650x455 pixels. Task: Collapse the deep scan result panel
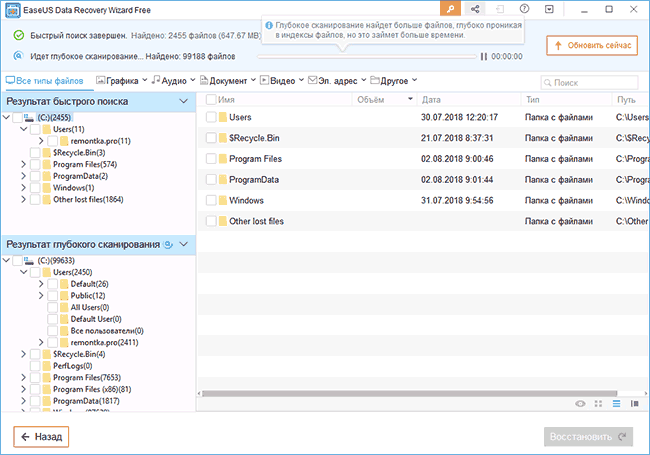coord(183,244)
